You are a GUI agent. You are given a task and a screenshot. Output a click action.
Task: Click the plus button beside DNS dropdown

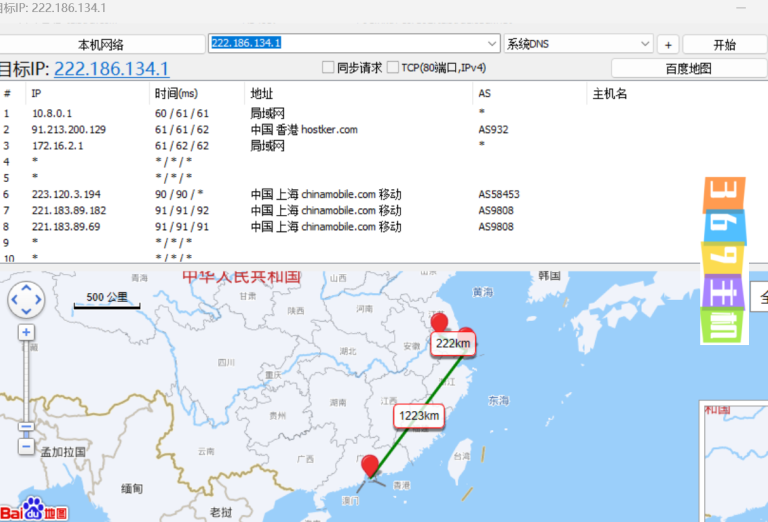[x=668, y=45]
